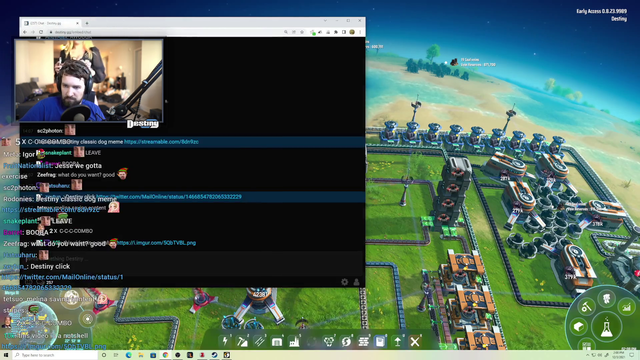Bookmark this page with the star icon

pos(302,32)
